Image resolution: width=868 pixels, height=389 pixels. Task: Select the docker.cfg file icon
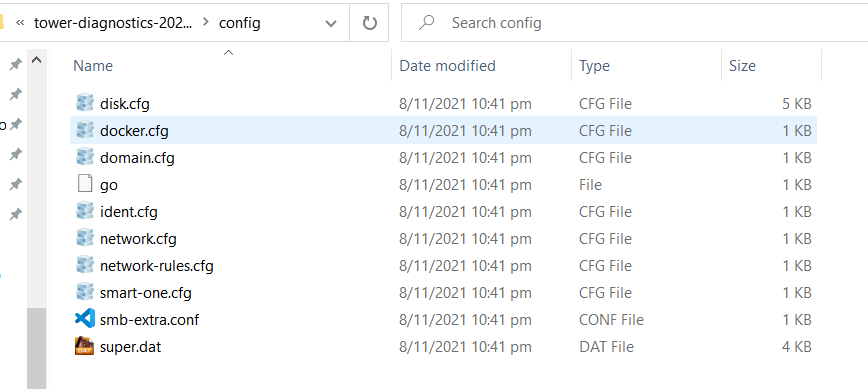85,130
